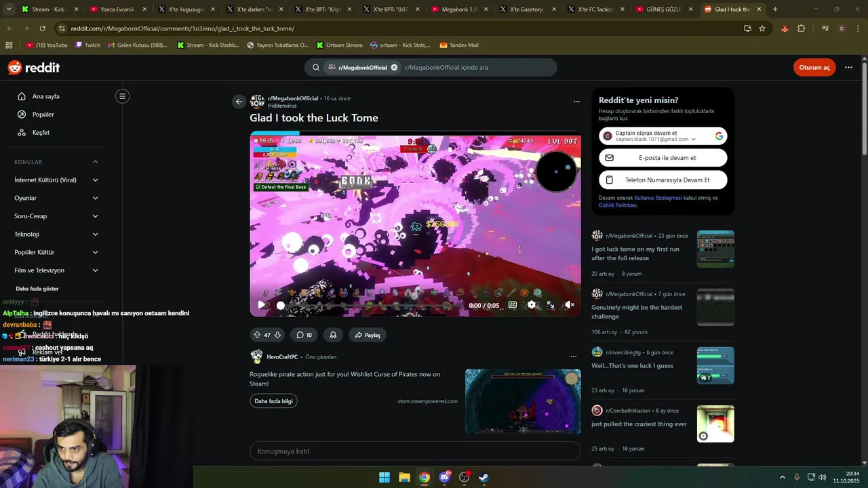
Task: Open Steam from taskbar
Action: (484, 477)
